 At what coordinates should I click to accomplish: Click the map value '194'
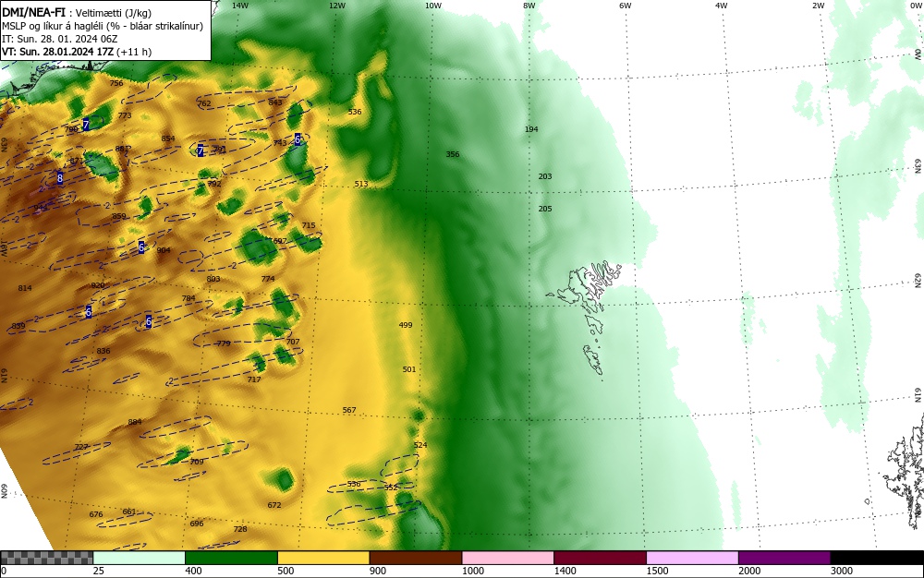pyautogui.click(x=531, y=129)
